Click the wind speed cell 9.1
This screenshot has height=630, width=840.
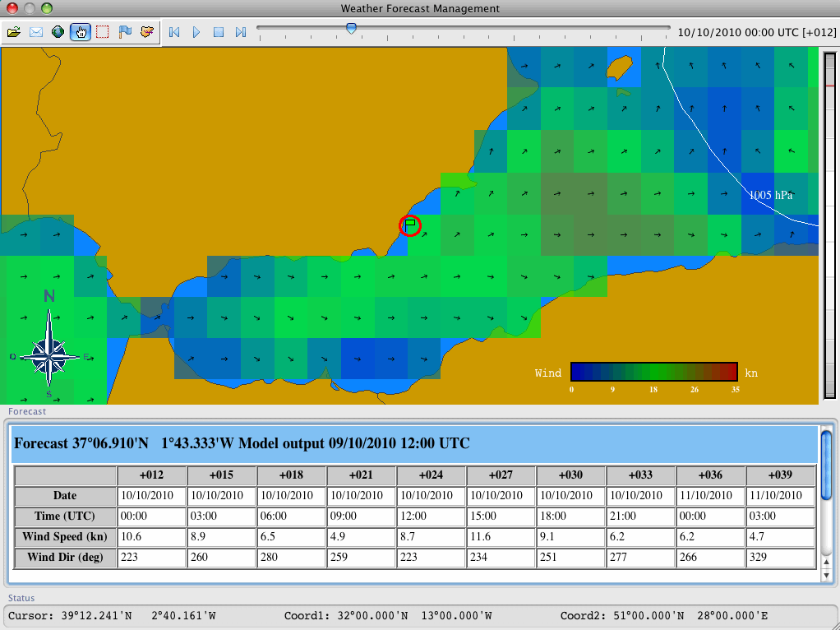[571, 537]
